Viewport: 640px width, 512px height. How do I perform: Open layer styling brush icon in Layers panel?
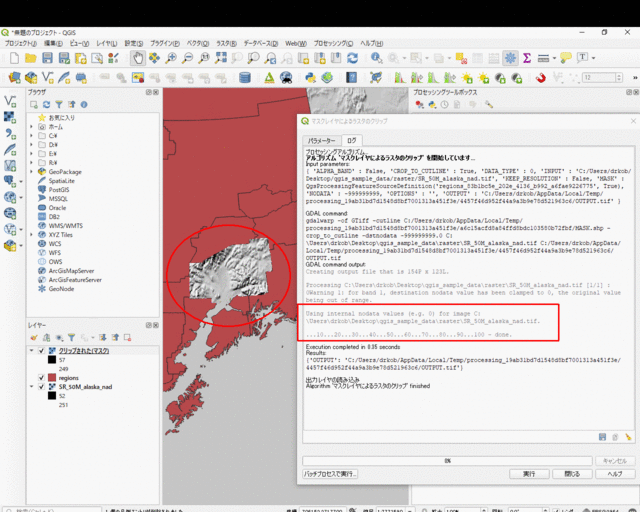pos(34,337)
